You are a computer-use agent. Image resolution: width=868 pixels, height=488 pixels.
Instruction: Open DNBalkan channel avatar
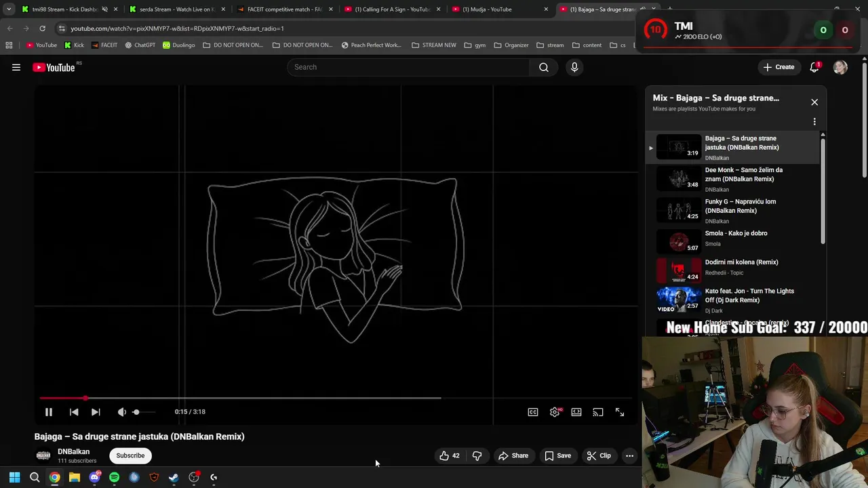coord(43,455)
